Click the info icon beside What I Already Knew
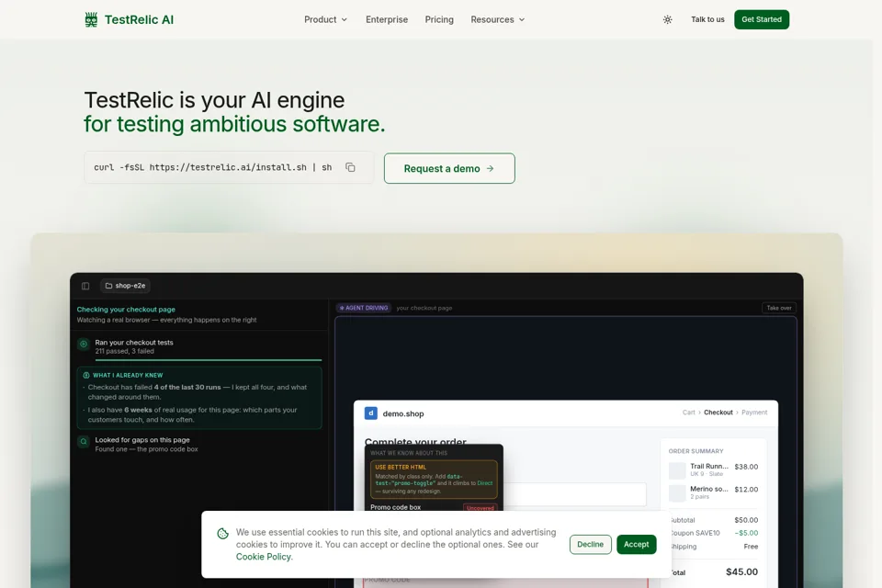The width and height of the screenshot is (882, 588). [86, 375]
